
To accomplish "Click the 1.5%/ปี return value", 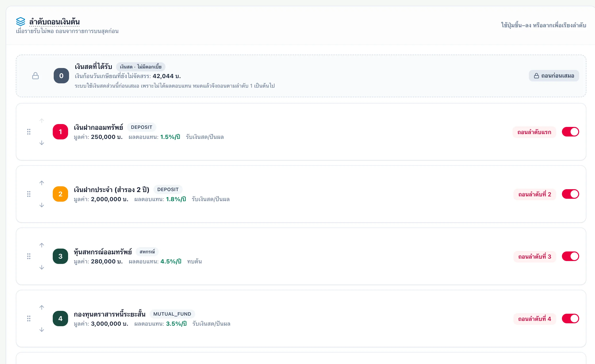I will [x=170, y=137].
